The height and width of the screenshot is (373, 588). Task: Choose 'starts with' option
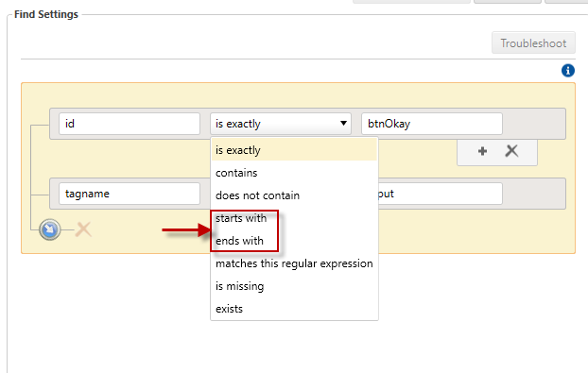tap(294, 218)
